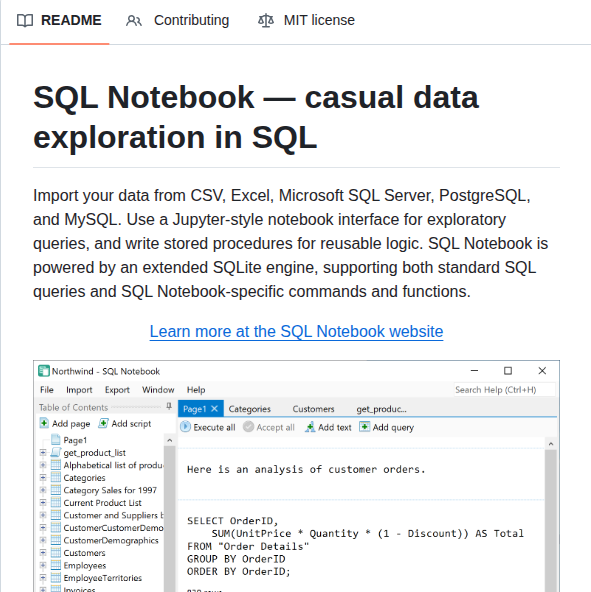
Task: Click the SQL Notebook app icon in title bar
Action: pyautogui.click(x=44, y=371)
